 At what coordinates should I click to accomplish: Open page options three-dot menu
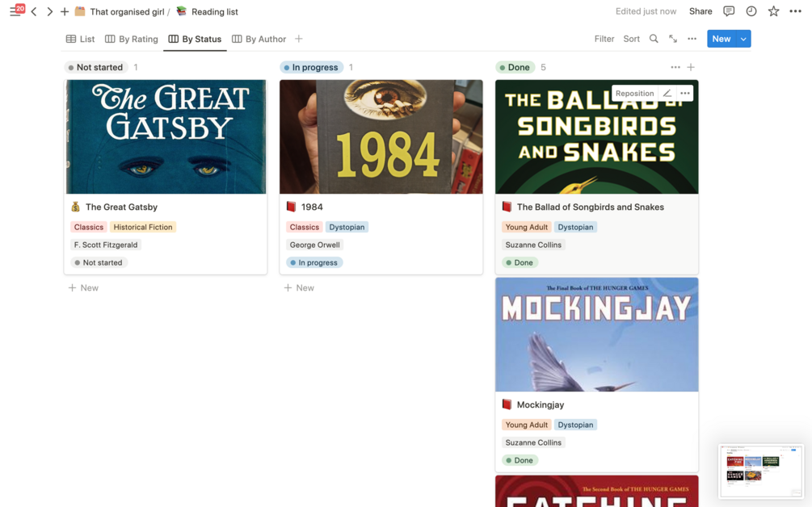pos(795,11)
